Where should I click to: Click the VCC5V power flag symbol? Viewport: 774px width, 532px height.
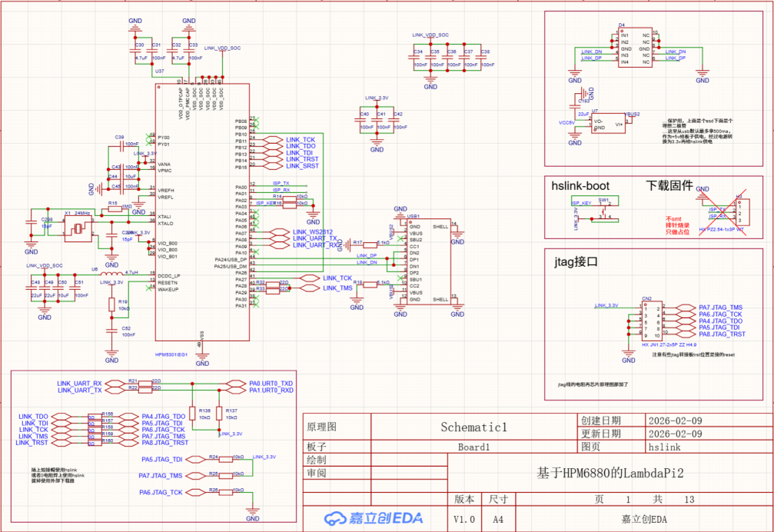point(565,121)
